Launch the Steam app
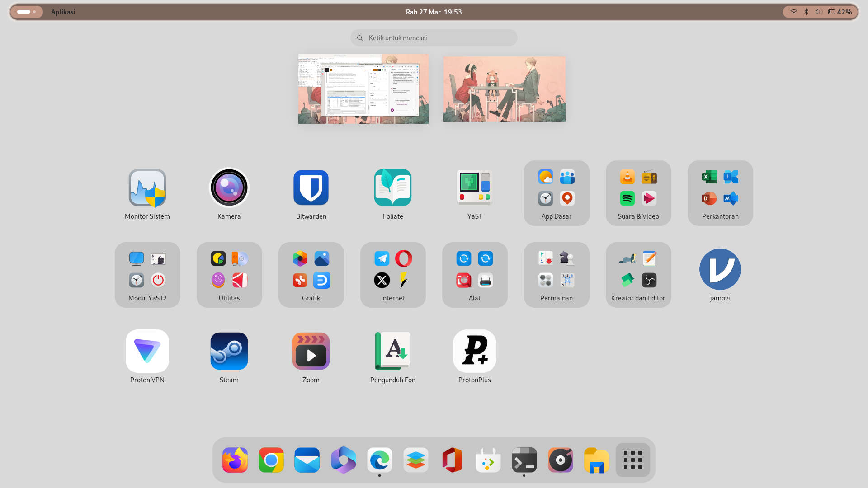 pos(229,352)
